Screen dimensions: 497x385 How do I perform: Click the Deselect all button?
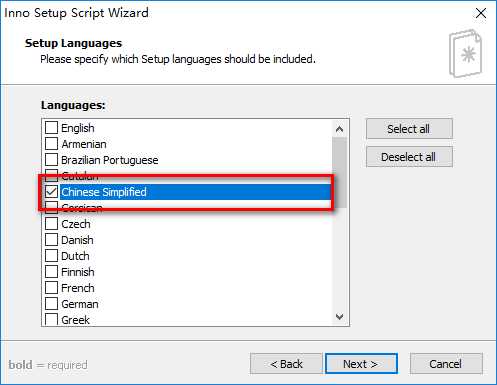409,157
